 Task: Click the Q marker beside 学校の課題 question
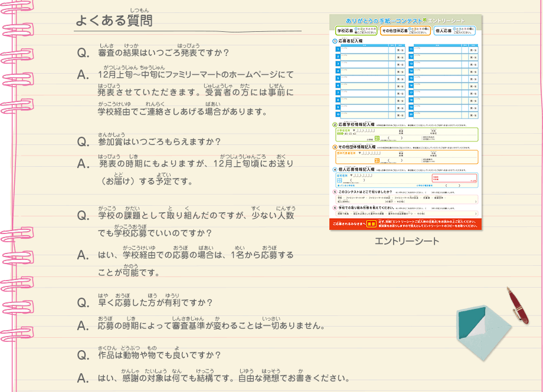coord(83,216)
